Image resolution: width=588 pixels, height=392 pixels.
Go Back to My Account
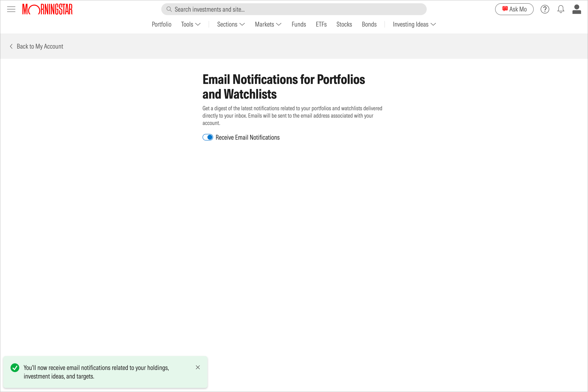pos(37,46)
